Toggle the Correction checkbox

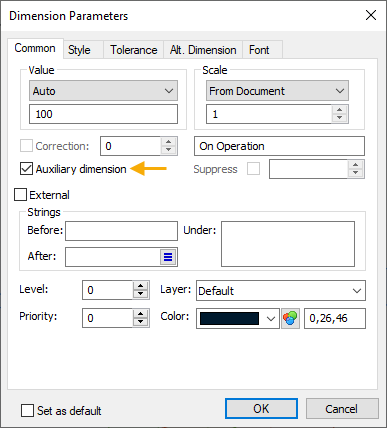(26, 146)
